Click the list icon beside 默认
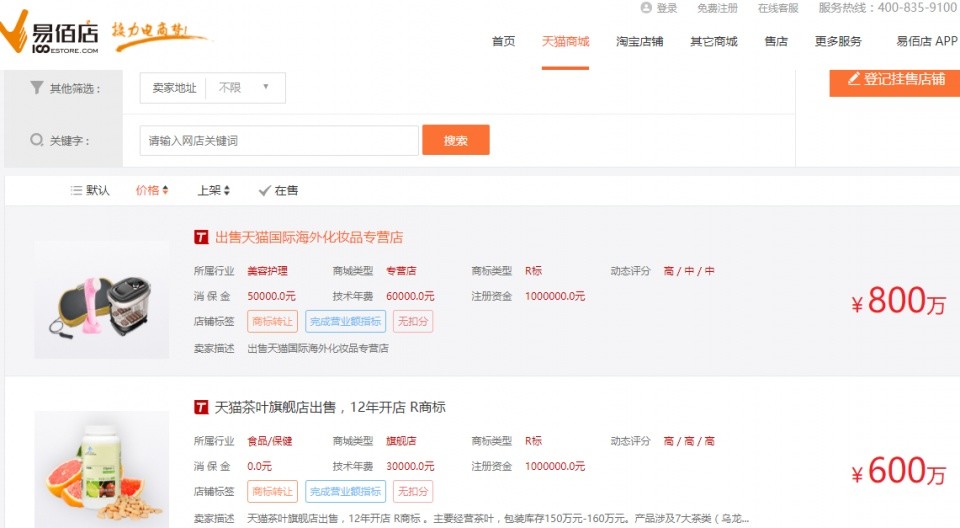This screenshot has height=528, width=960. point(76,190)
